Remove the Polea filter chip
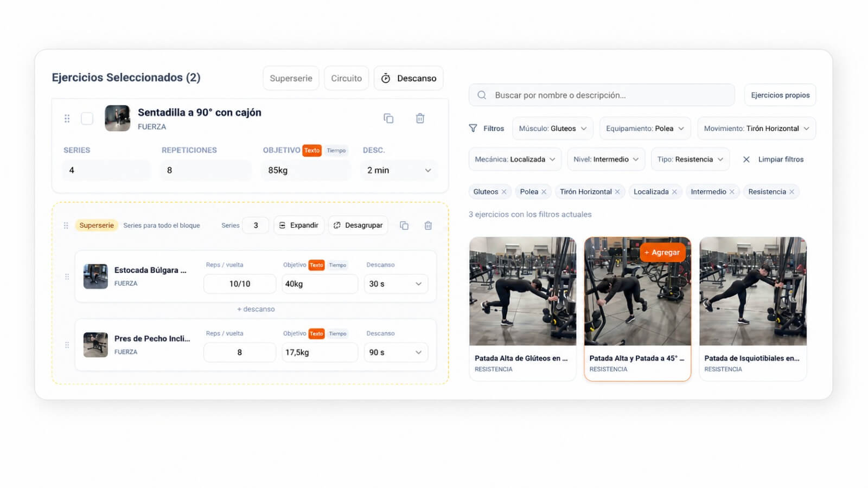Screen dimensions: 868x488 coord(544,192)
